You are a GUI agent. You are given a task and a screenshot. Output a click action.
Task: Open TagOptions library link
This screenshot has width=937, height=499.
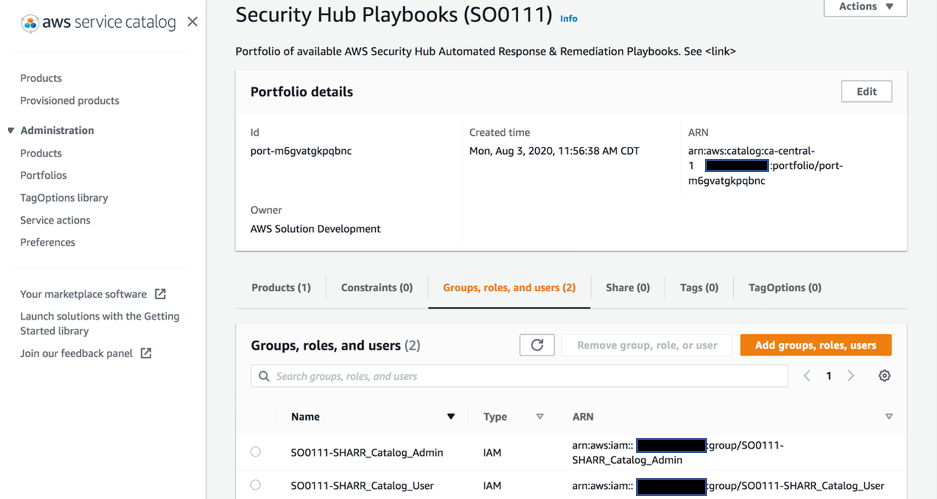tap(64, 198)
